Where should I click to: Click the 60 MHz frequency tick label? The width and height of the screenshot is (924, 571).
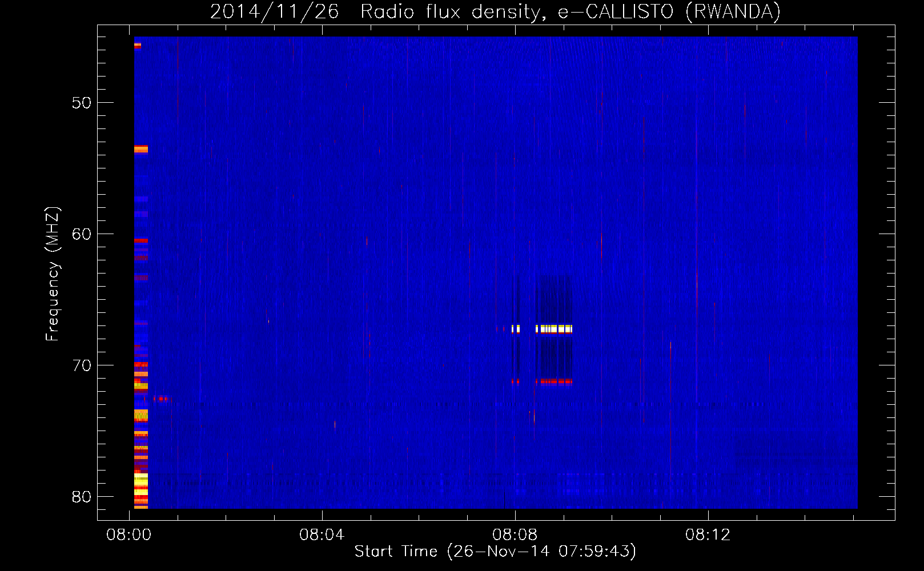(82, 234)
